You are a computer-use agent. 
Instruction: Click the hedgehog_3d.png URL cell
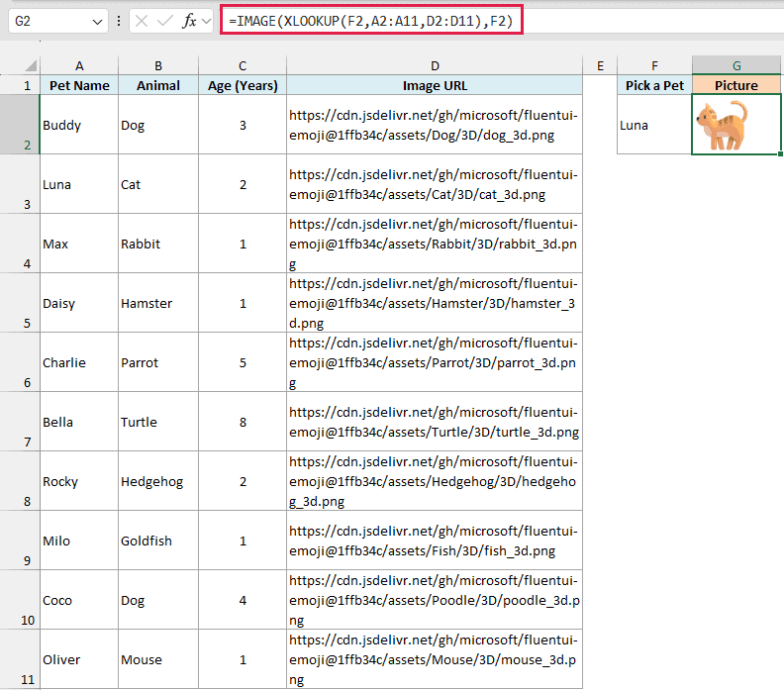click(435, 481)
